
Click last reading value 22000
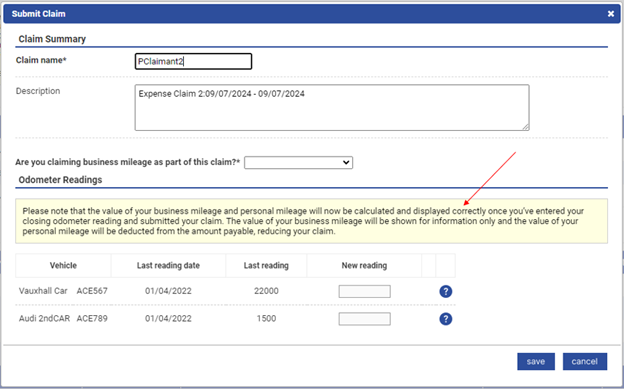pyautogui.click(x=266, y=291)
